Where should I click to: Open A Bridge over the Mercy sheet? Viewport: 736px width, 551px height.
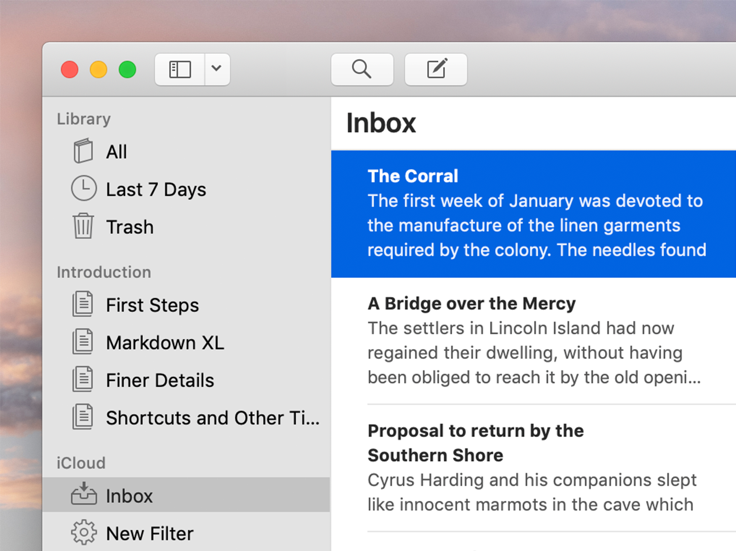533,341
